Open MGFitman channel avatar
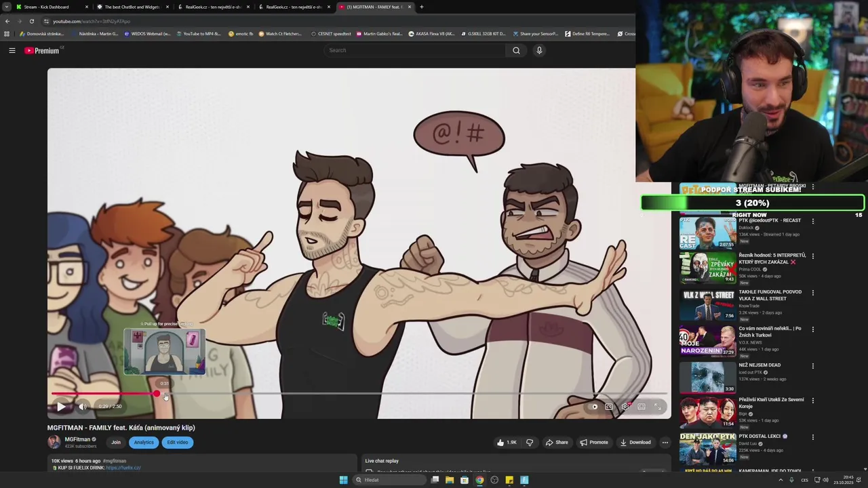The height and width of the screenshot is (488, 868). tap(54, 443)
